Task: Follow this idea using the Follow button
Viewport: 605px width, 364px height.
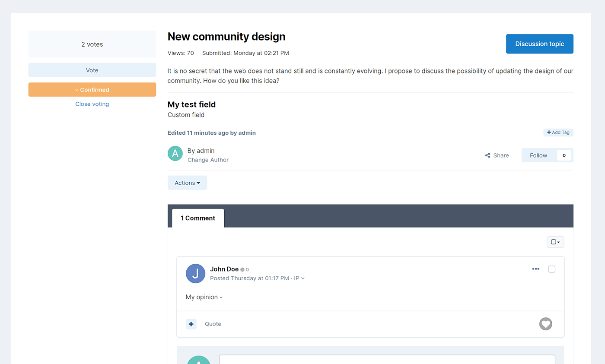Action: (x=538, y=155)
